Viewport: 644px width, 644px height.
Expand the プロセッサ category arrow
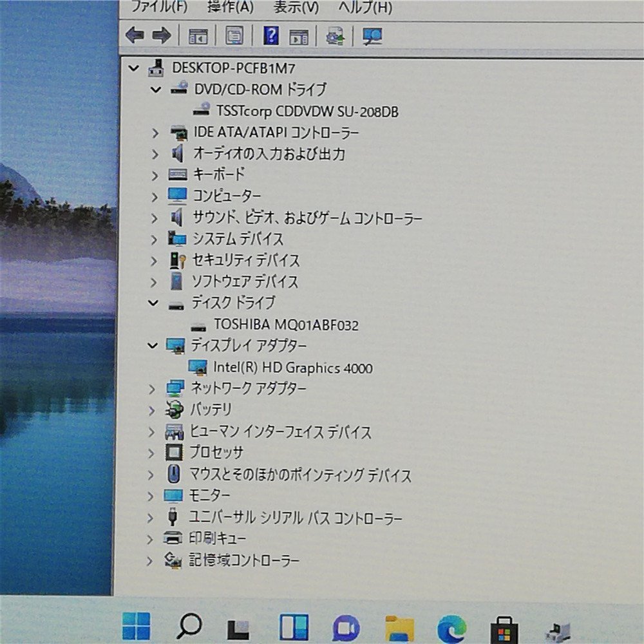(151, 453)
